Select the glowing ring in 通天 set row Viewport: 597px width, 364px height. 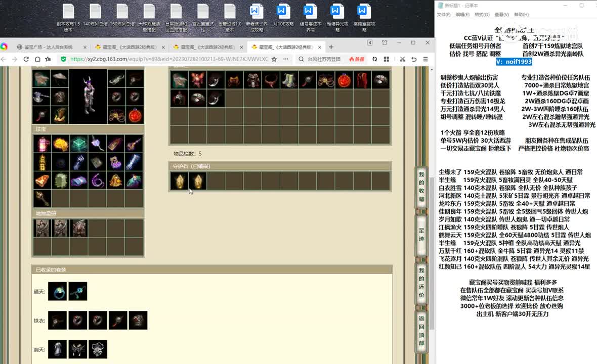point(58,291)
